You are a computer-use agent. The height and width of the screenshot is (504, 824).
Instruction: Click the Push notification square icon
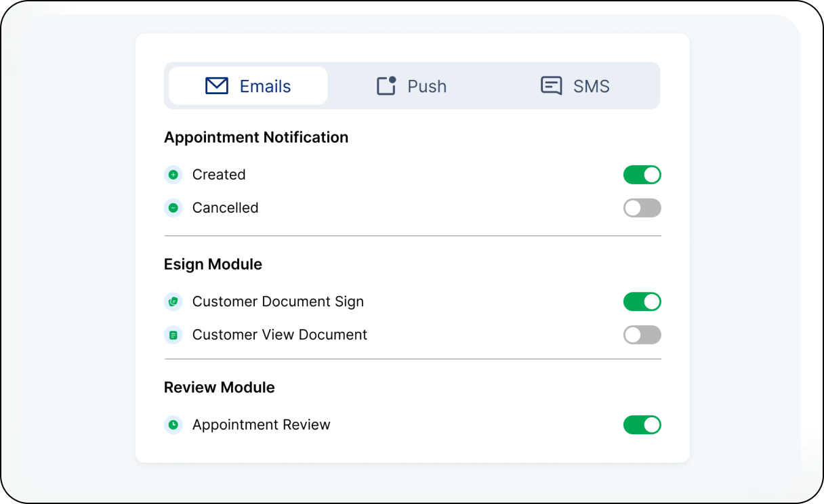[x=386, y=86]
